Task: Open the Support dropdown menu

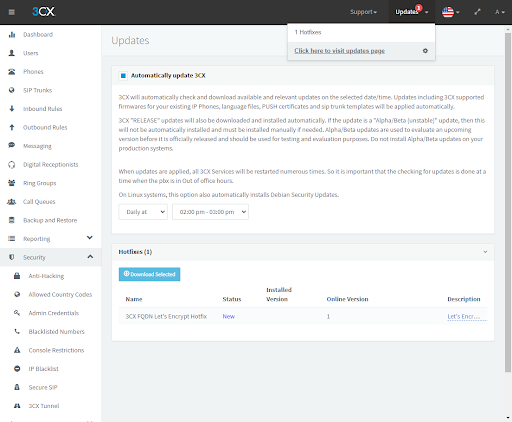Action: pyautogui.click(x=363, y=12)
